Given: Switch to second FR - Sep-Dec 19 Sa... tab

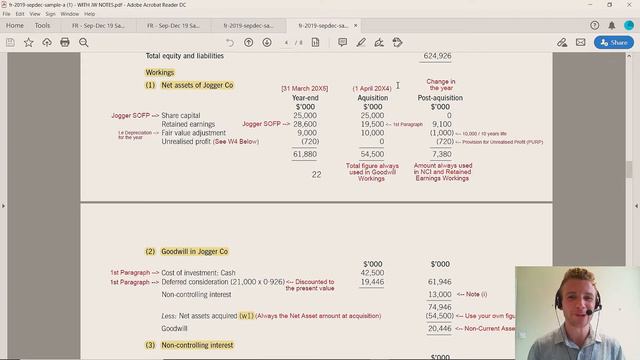Looking at the screenshot, I should click(x=173, y=26).
